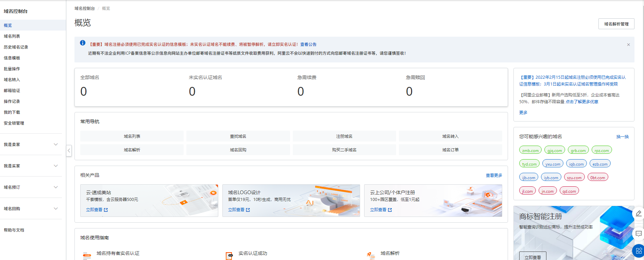Click 立即查看 in the 云·速成美站 card
Viewport: 644px width, 260px height.
coord(94,210)
